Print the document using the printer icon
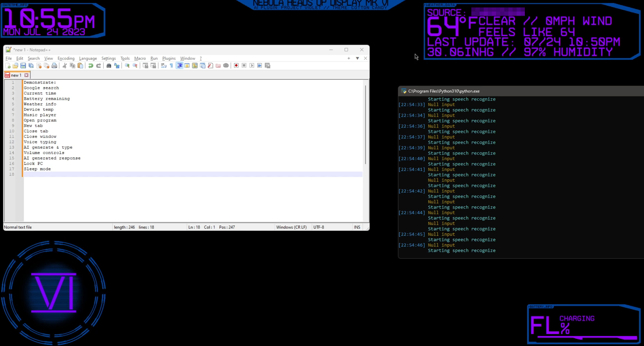 tap(54, 66)
